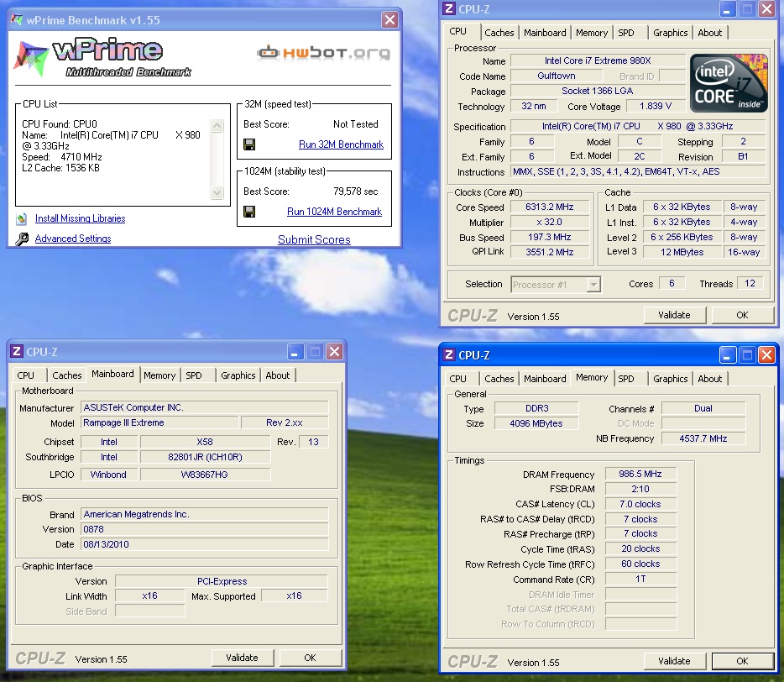Switch to Caches tab in the CPU-Z processor window
The width and height of the screenshot is (784, 682).
499,33
